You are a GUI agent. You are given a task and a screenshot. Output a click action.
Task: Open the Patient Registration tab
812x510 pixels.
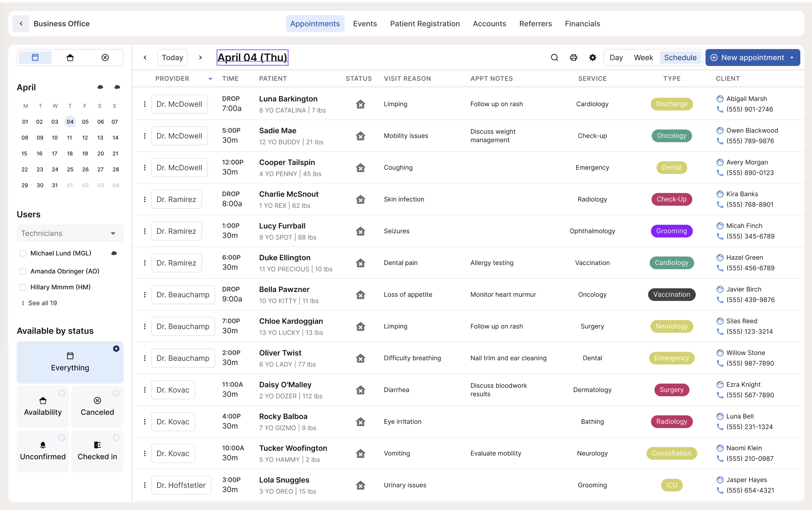(x=425, y=24)
